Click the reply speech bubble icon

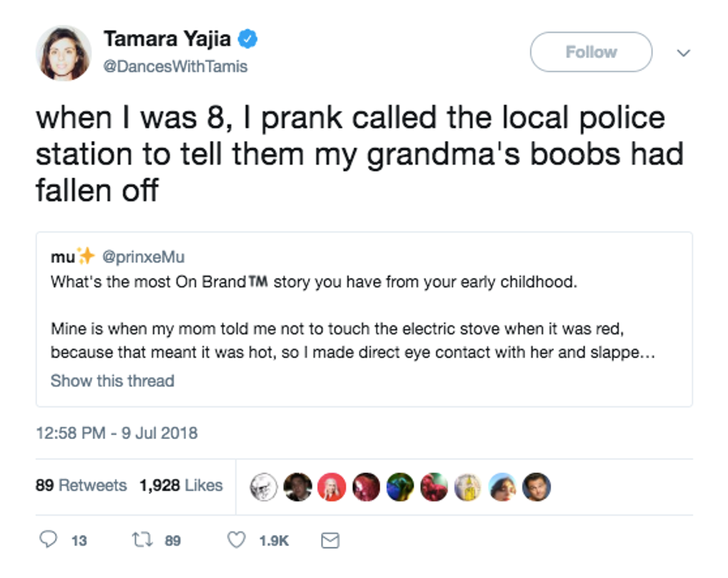[49, 541]
